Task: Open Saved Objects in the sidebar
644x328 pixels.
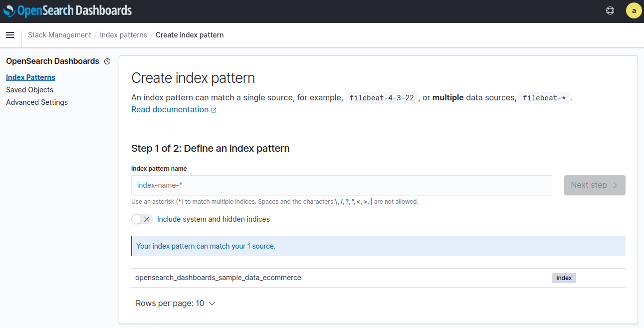Action: tap(29, 90)
